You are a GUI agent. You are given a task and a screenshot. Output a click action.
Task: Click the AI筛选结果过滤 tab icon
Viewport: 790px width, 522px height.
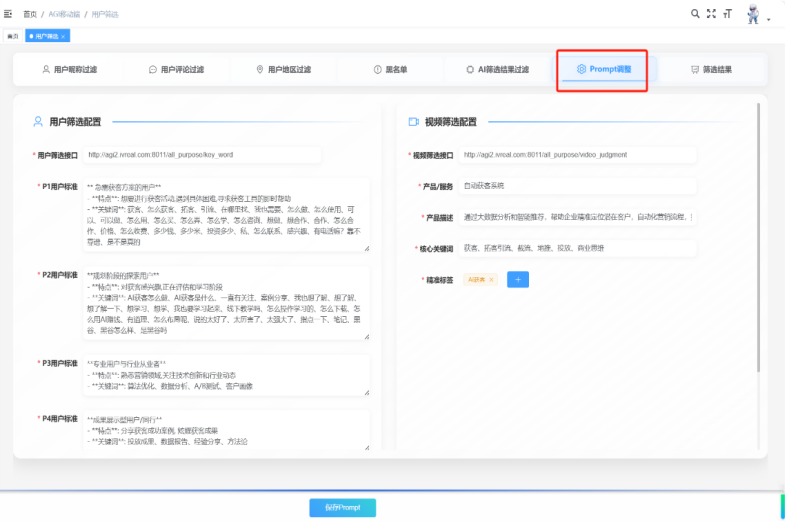pyautogui.click(x=470, y=70)
